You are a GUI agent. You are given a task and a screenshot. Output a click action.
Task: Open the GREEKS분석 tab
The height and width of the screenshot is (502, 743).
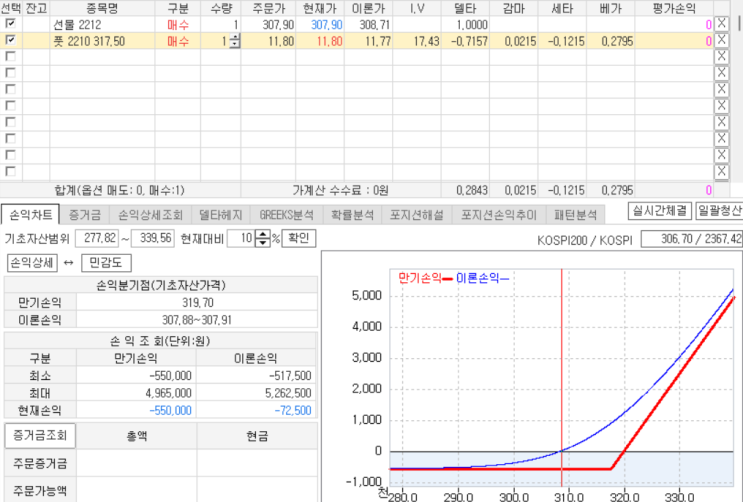(286, 215)
